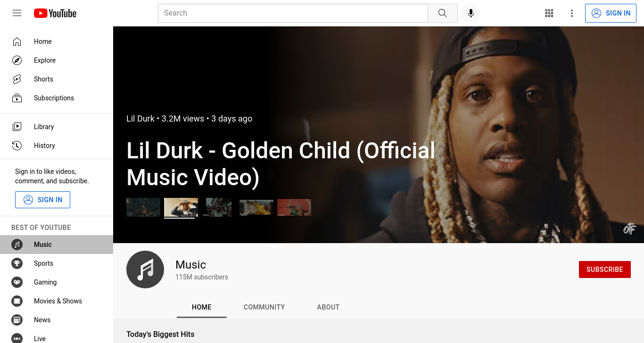644x343 pixels.
Task: Select the red fifth banner thumbnail
Action: point(294,207)
